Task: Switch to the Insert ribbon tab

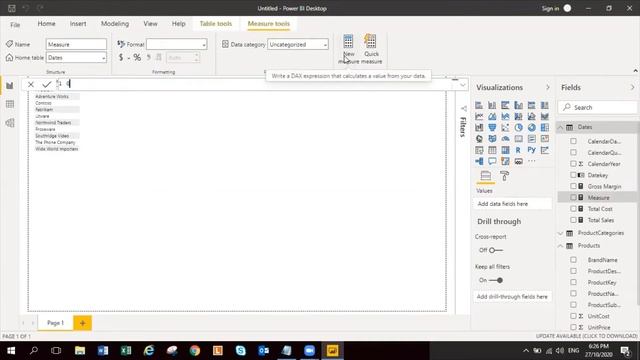Action: (x=78, y=24)
